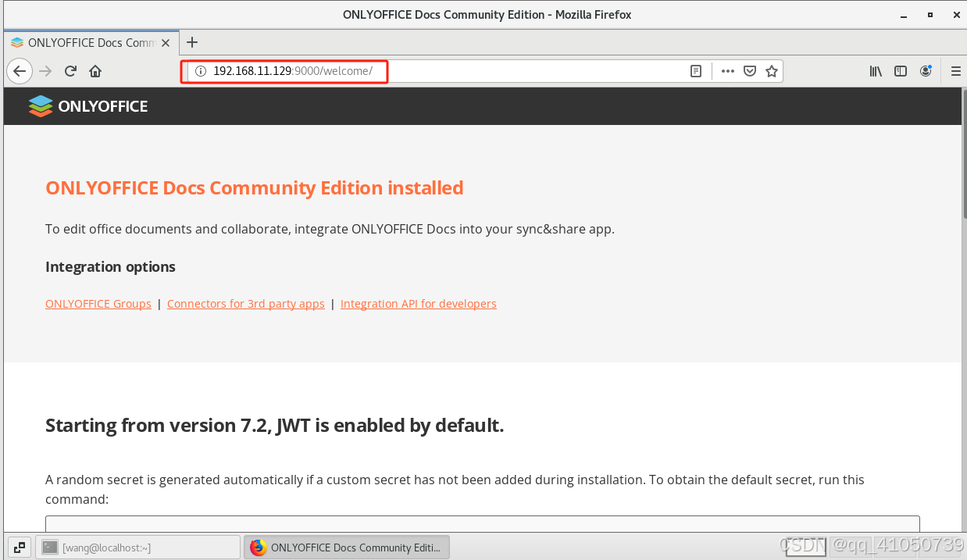Open page actions three-dot menu
The width and height of the screenshot is (967, 560).
(727, 71)
